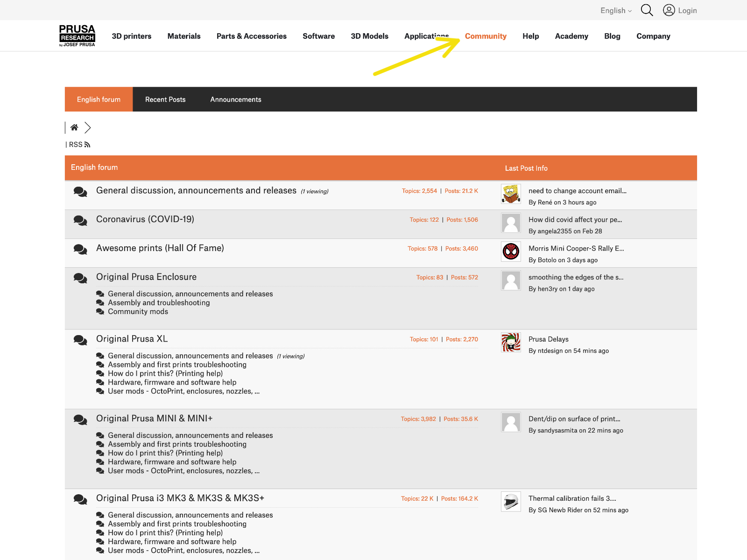Click 'Topics: 2,554' in General discussion row

click(x=419, y=191)
